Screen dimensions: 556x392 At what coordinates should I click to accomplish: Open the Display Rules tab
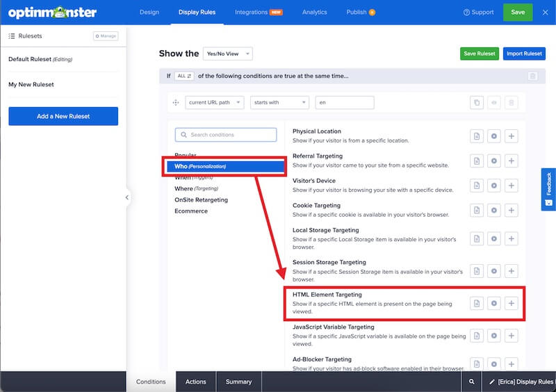[197, 12]
